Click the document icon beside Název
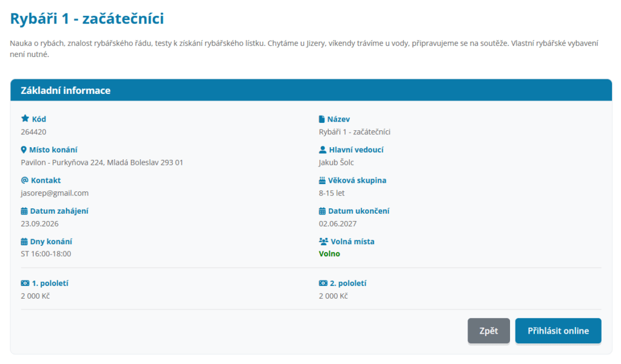Viewport: 621px width, 364px height. 321,119
